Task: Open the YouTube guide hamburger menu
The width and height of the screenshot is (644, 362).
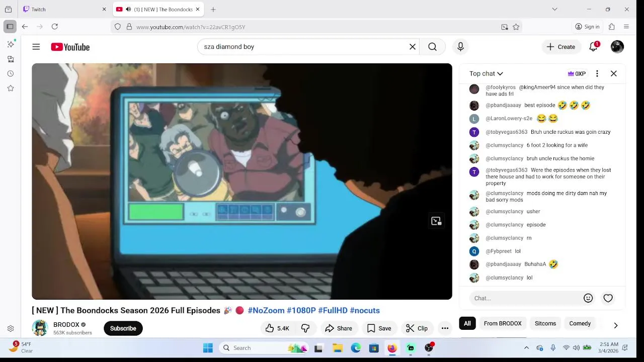Action: pos(36,47)
